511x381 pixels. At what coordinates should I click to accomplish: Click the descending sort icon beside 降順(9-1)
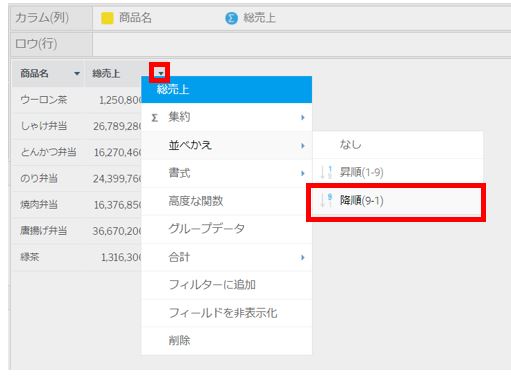point(326,200)
